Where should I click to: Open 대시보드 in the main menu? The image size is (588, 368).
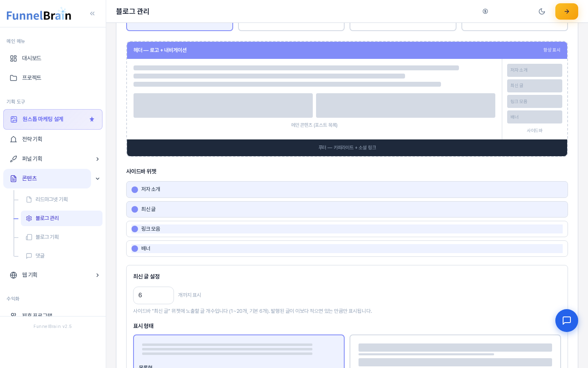[53, 58]
